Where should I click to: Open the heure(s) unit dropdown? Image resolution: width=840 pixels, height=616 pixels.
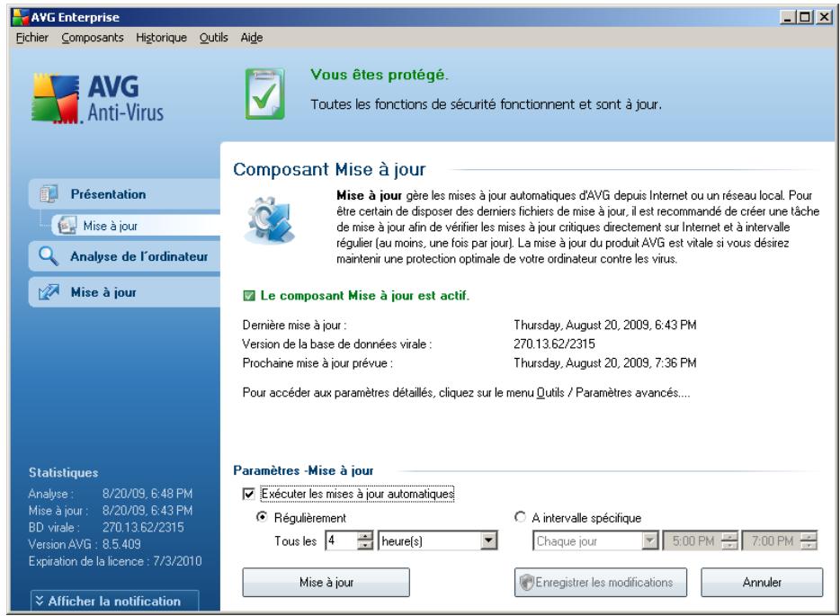pos(488,540)
